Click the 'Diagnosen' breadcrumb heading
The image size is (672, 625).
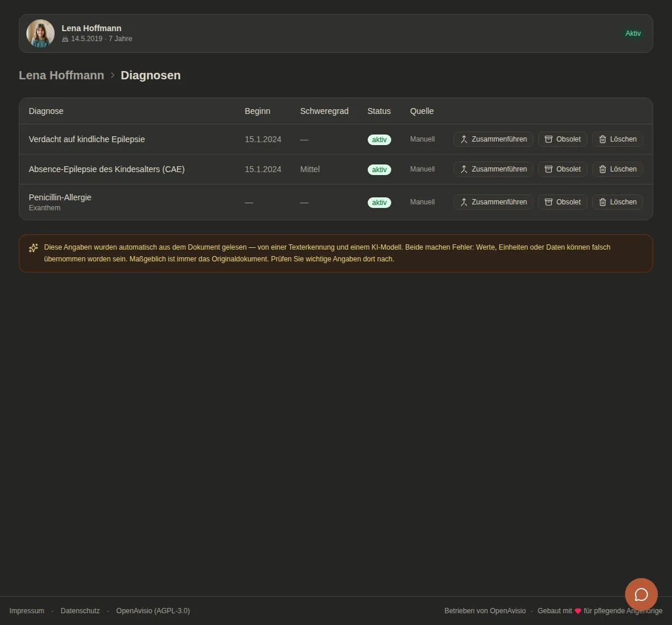point(150,75)
